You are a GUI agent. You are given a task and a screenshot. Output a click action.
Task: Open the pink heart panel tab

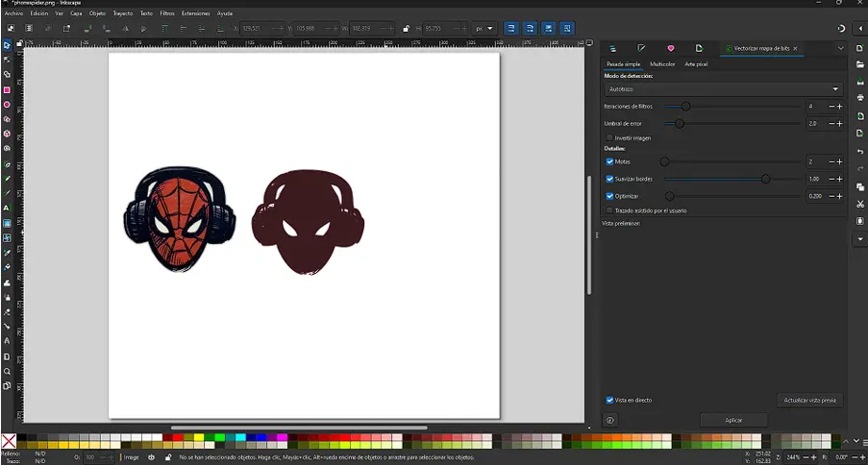tap(670, 49)
